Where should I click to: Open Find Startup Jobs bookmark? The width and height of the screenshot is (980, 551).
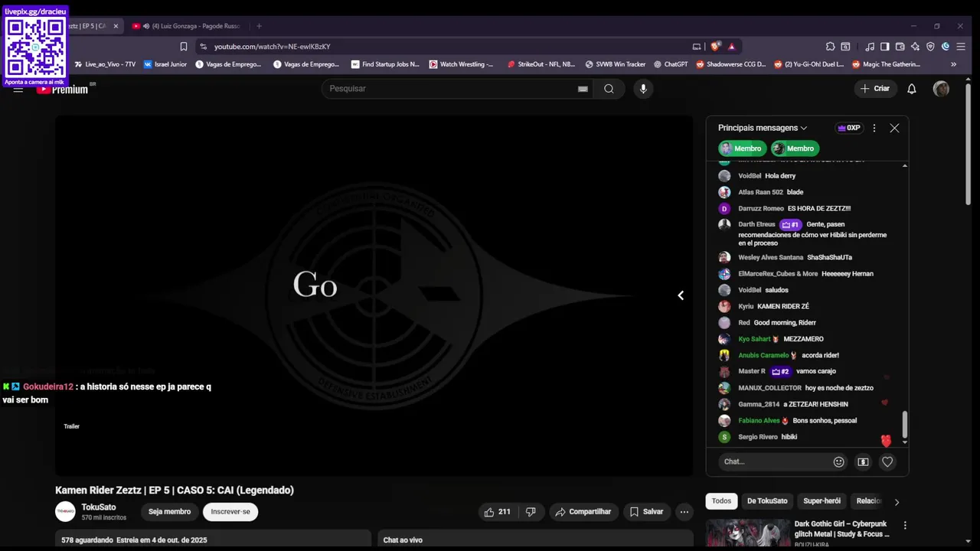[385, 64]
